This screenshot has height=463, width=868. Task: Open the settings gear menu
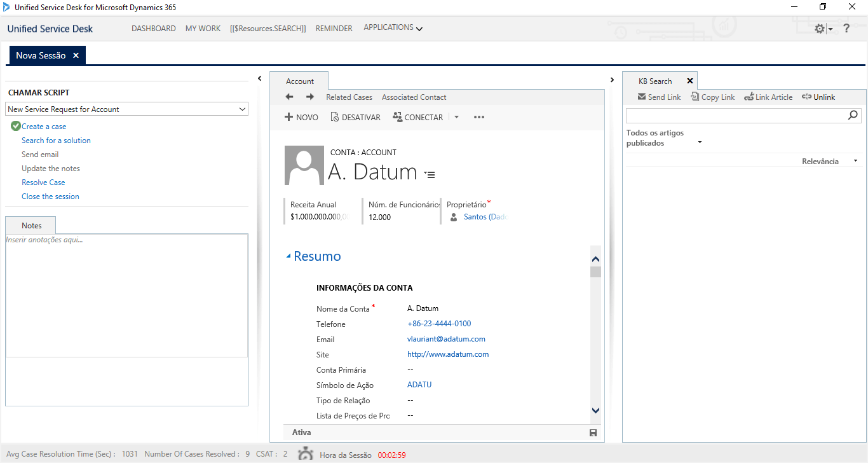point(820,29)
